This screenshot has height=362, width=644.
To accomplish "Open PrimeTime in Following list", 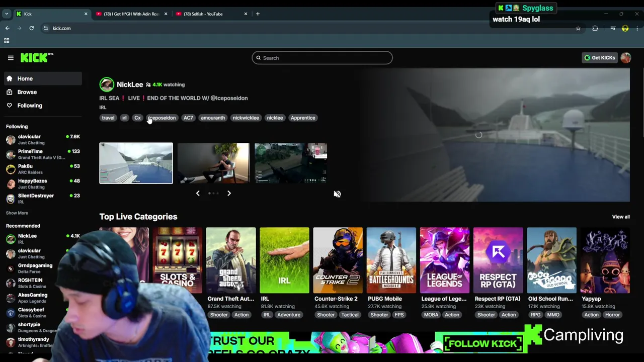I will pyautogui.click(x=43, y=154).
